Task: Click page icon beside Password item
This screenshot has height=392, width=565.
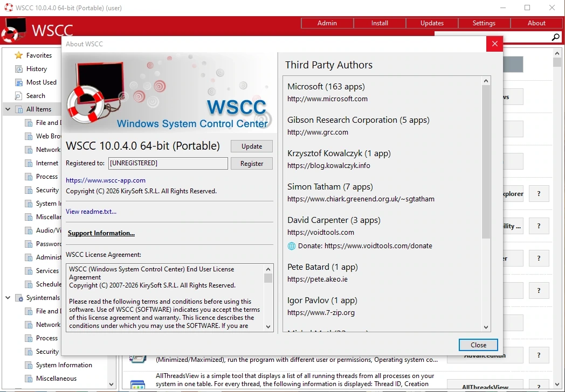Action: click(x=29, y=244)
